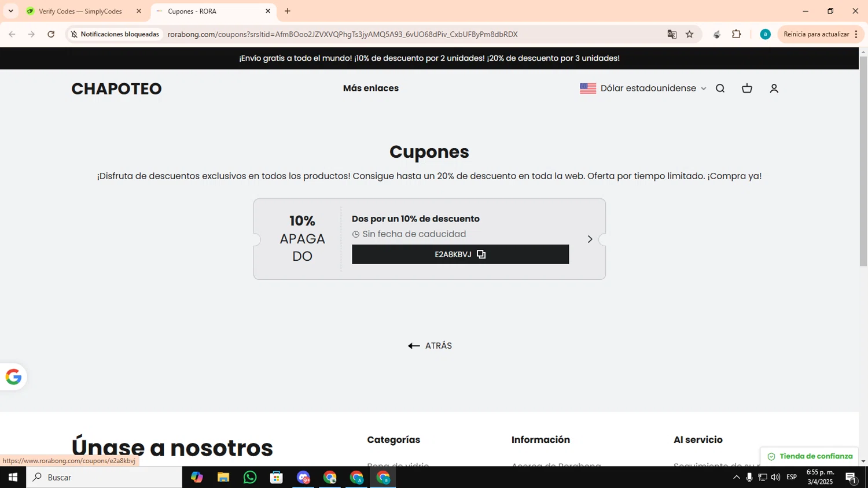Viewport: 868px width, 488px height.
Task: Open the Extensions puzzle icon
Action: [737, 34]
